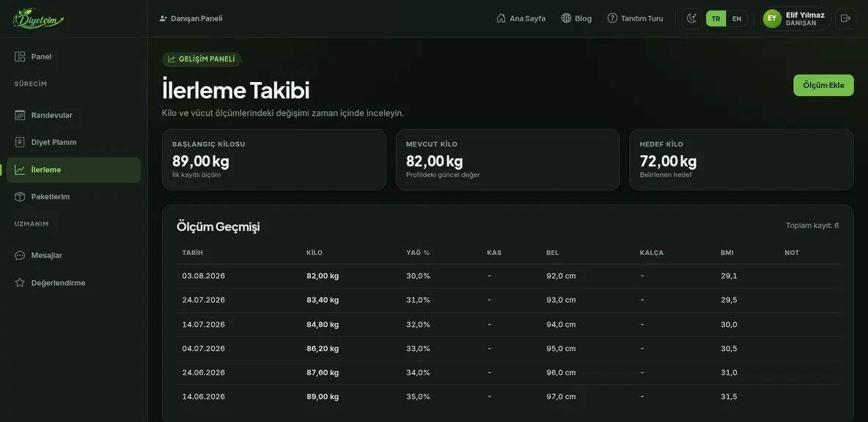This screenshot has height=422, width=868.
Task: Open Paketlerim box icon
Action: click(20, 196)
